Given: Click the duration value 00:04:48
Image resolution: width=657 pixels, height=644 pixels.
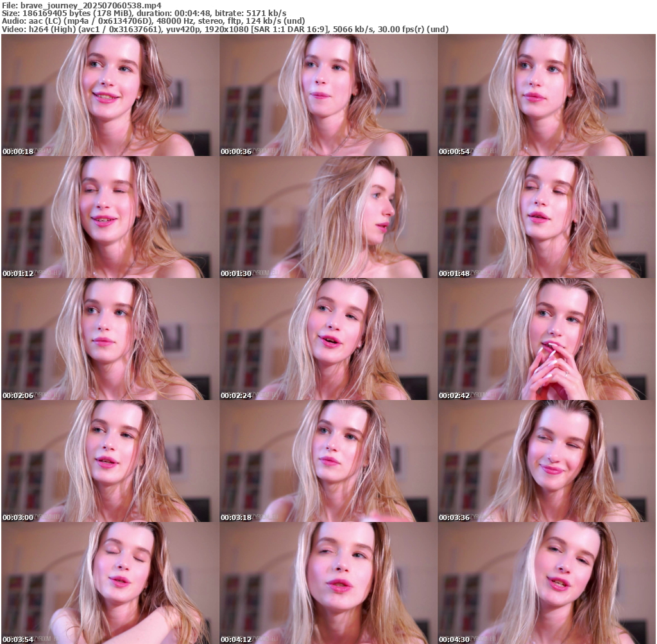Looking at the screenshot, I should 192,13.
